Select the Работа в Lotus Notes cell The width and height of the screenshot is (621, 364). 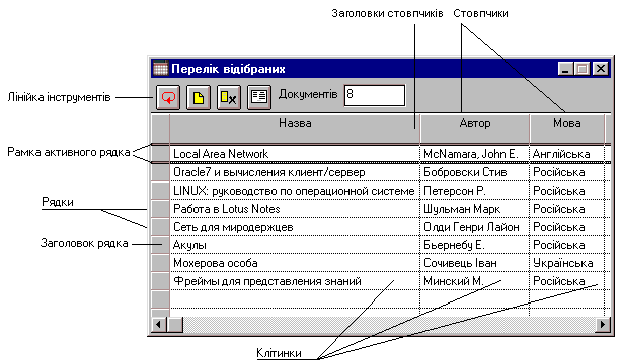pos(294,209)
